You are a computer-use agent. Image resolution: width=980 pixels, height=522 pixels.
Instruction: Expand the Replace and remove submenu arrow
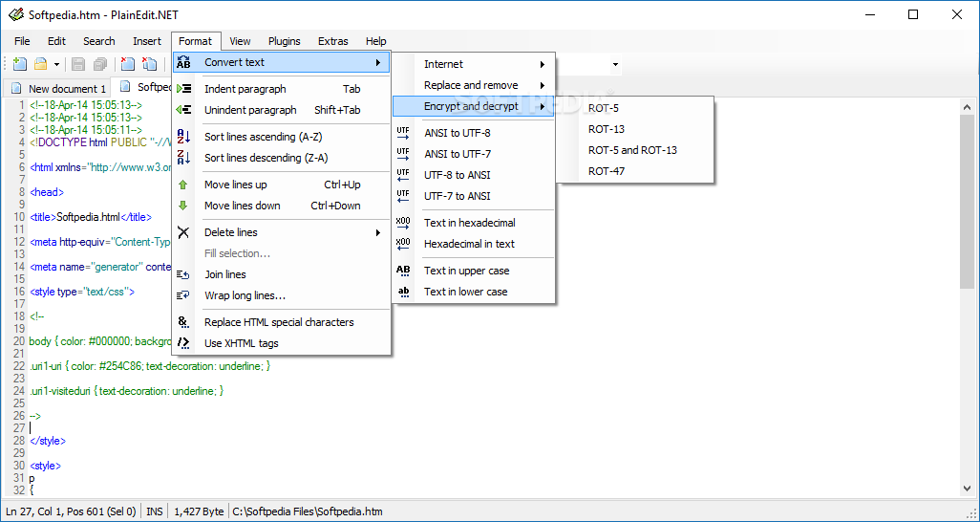543,85
